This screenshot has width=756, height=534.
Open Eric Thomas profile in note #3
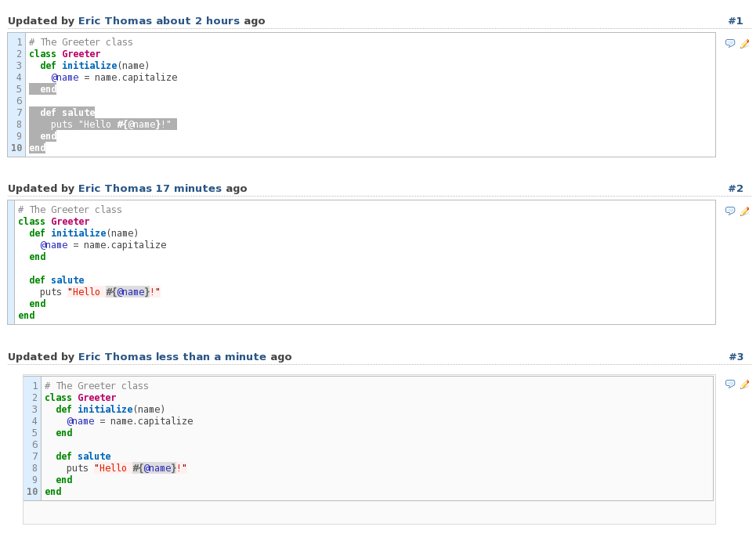coord(114,356)
